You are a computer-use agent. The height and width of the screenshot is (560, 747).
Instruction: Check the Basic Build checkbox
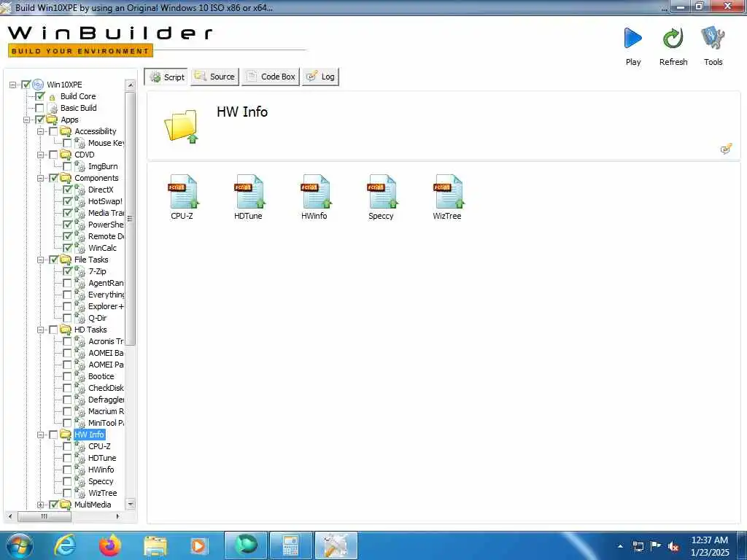(40, 108)
